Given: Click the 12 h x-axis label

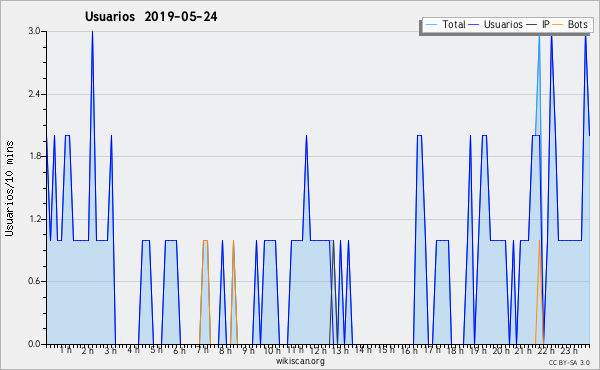Looking at the screenshot, I should click(x=318, y=351).
